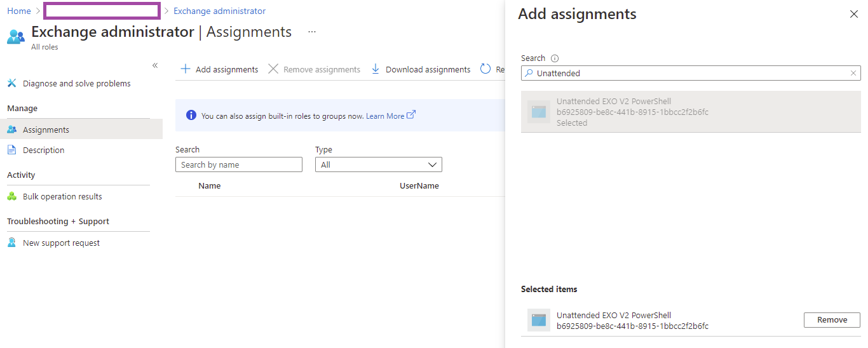868x348 pixels.
Task: Open Diagnose and solve problems
Action: point(77,83)
